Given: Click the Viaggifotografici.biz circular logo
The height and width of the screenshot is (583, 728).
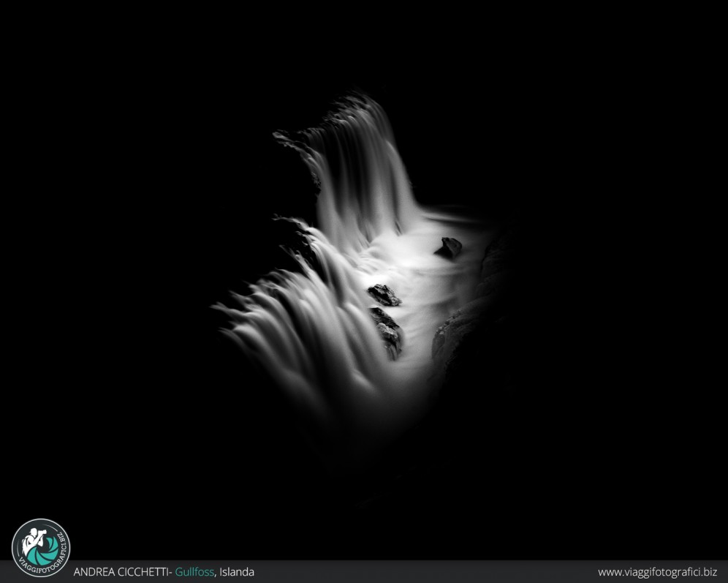Looking at the screenshot, I should tap(41, 548).
